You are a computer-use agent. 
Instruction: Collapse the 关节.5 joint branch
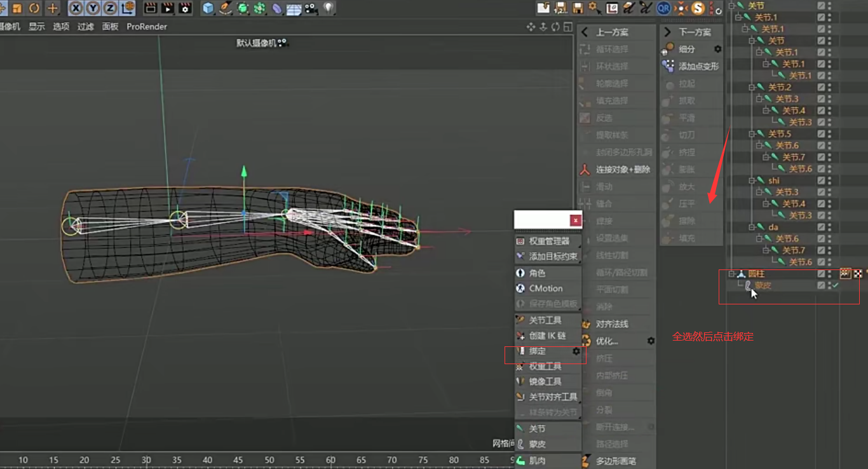click(751, 134)
